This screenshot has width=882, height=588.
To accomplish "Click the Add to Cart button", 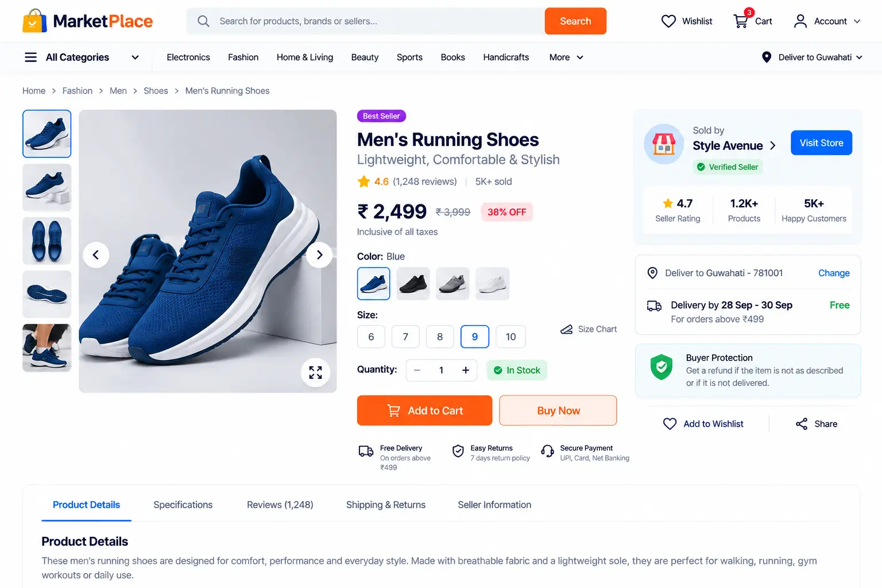I will pyautogui.click(x=424, y=411).
